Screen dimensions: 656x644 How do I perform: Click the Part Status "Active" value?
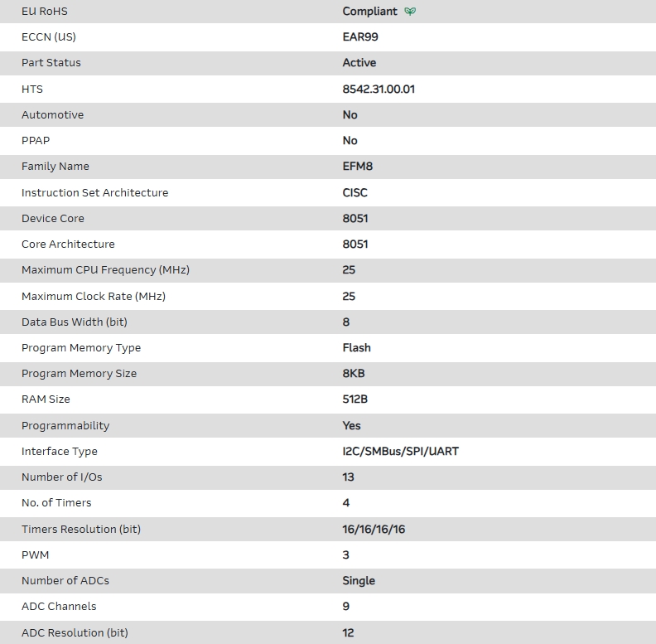[359, 63]
